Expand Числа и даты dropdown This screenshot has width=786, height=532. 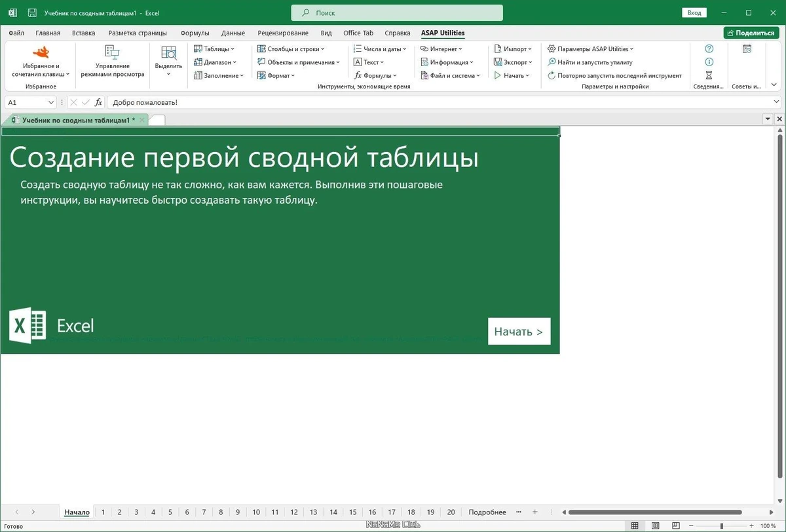click(380, 49)
